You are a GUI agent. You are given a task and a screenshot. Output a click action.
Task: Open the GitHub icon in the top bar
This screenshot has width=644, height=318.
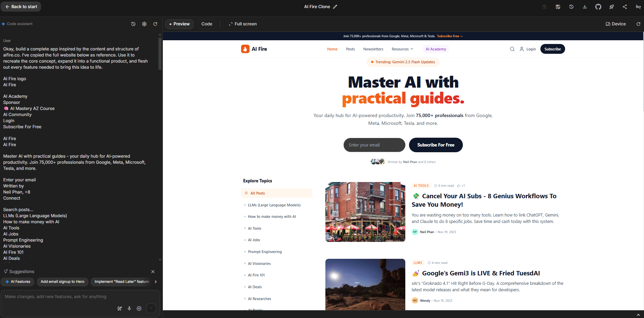pyautogui.click(x=598, y=7)
